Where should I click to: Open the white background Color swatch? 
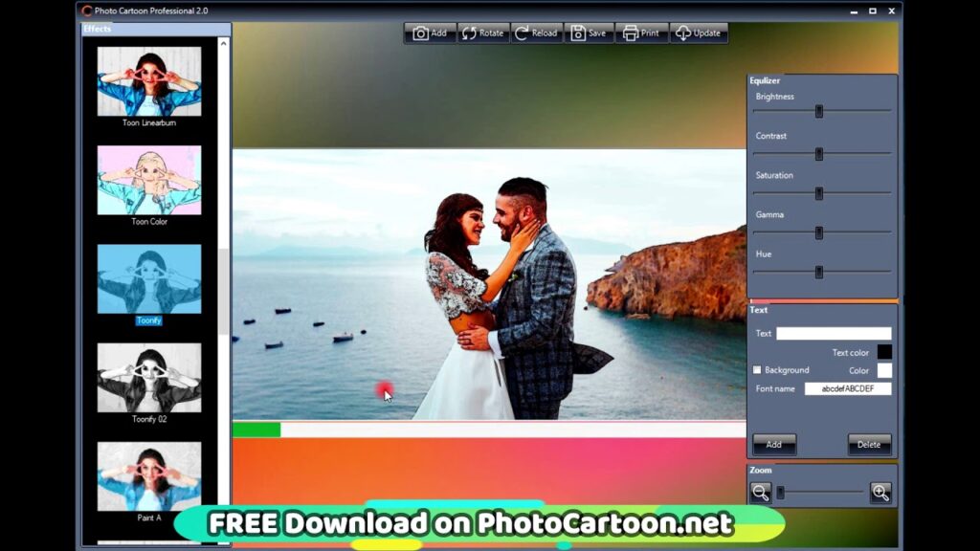884,370
